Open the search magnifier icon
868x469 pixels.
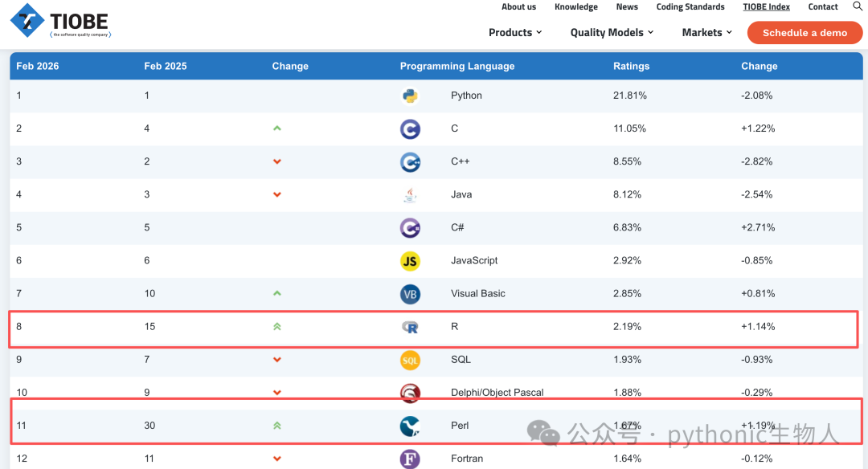click(857, 6)
